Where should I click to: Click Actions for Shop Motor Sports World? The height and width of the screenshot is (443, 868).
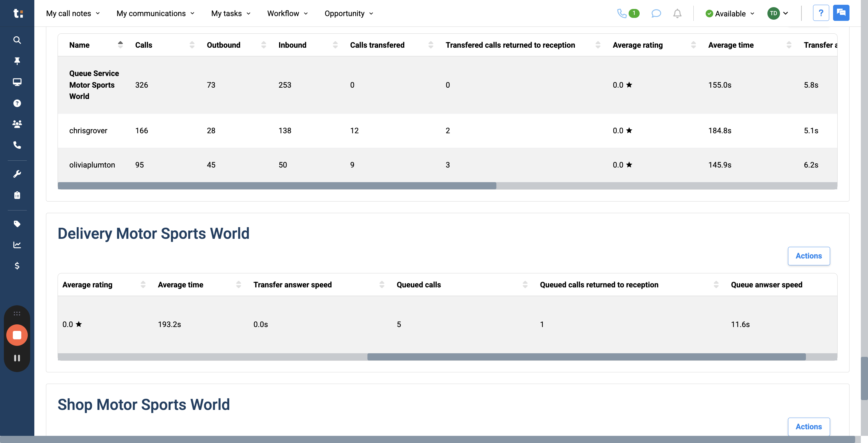(x=809, y=427)
